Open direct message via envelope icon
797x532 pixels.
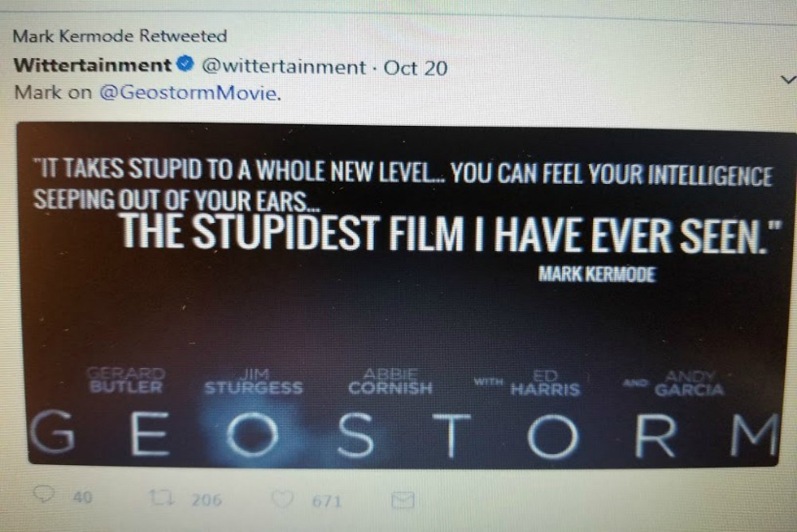pos(402,500)
